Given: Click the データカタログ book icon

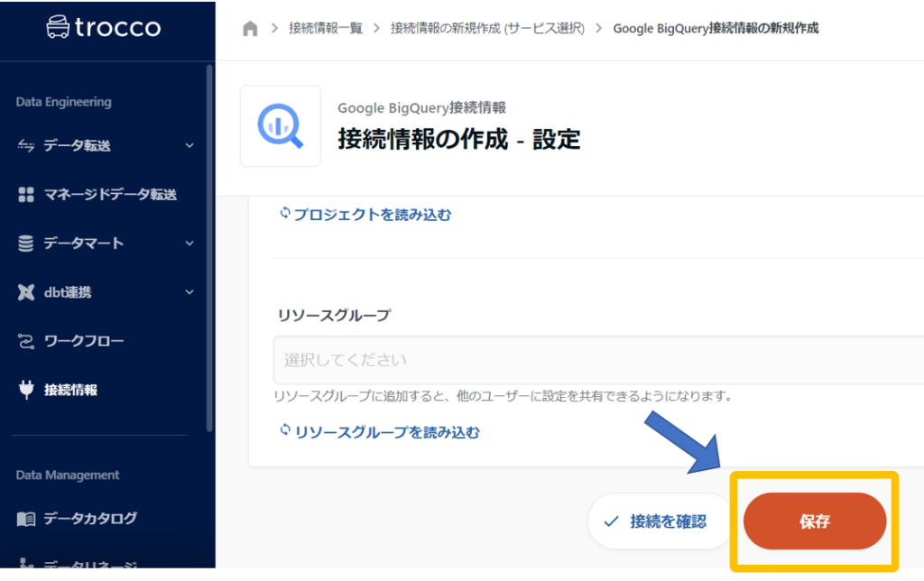Looking at the screenshot, I should tap(26, 519).
